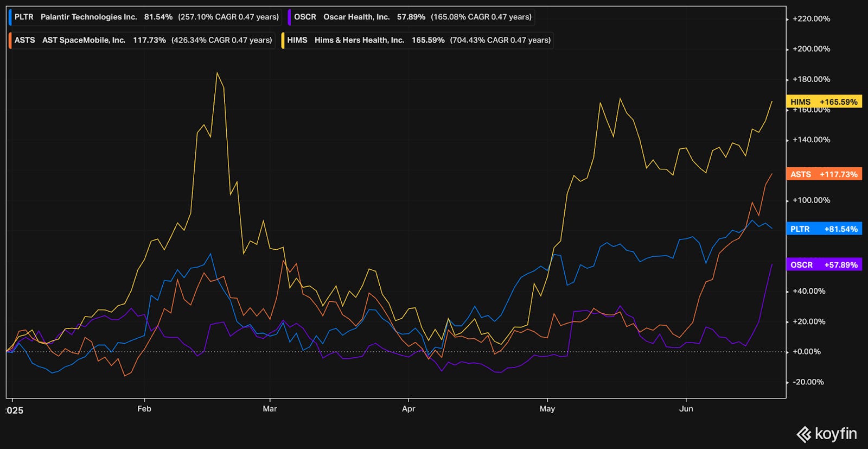
Task: Click the orange ASTS color bar in legend
Action: tap(10, 40)
